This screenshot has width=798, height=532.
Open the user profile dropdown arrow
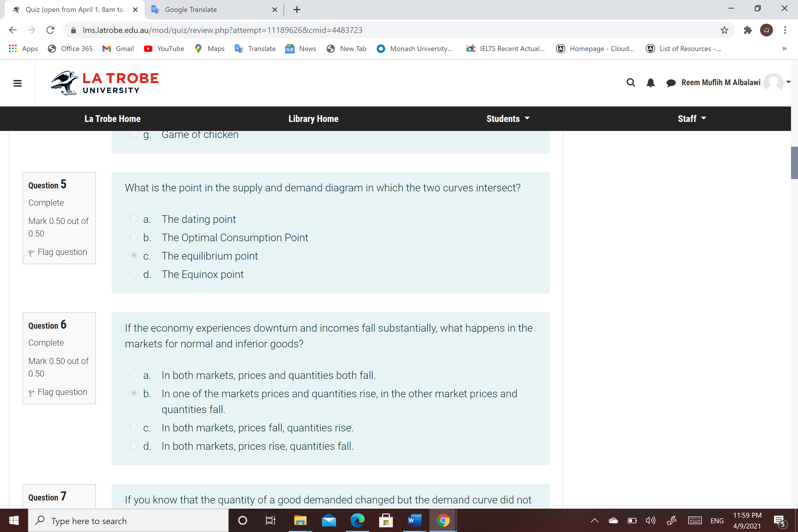[788, 82]
